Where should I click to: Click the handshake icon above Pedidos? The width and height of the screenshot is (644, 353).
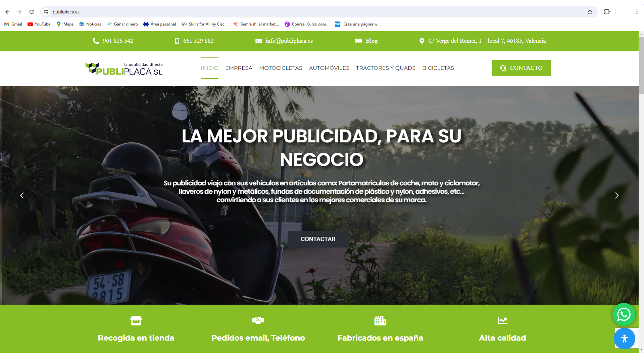coord(258,320)
